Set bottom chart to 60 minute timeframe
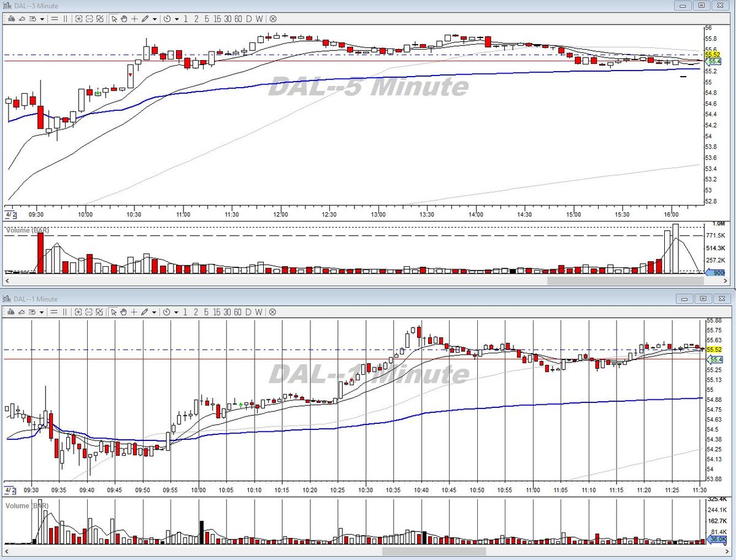Viewport: 736px width, 560px height. [239, 312]
